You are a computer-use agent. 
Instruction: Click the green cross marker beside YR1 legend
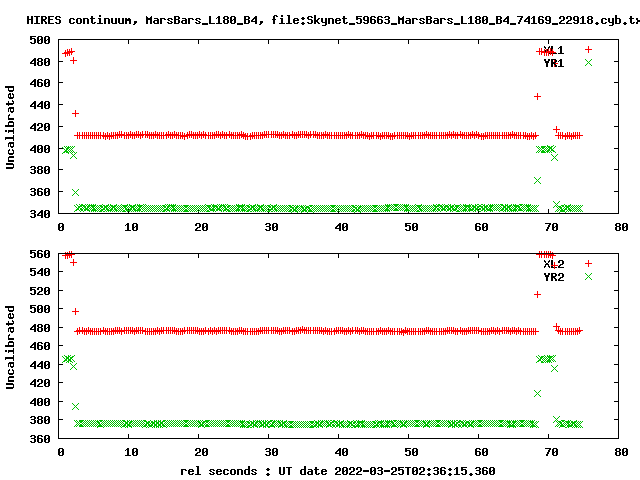coord(588,63)
